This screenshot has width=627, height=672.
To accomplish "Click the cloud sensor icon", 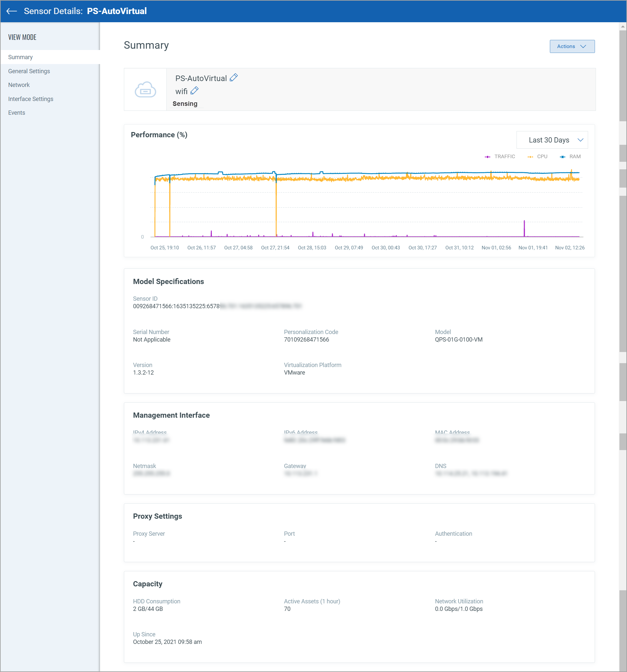I will point(145,90).
